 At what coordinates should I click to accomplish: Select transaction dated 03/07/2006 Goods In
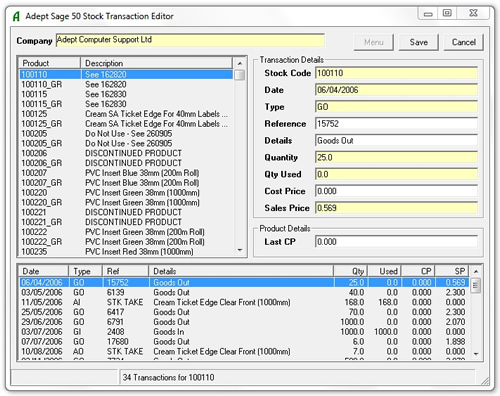pos(244,332)
